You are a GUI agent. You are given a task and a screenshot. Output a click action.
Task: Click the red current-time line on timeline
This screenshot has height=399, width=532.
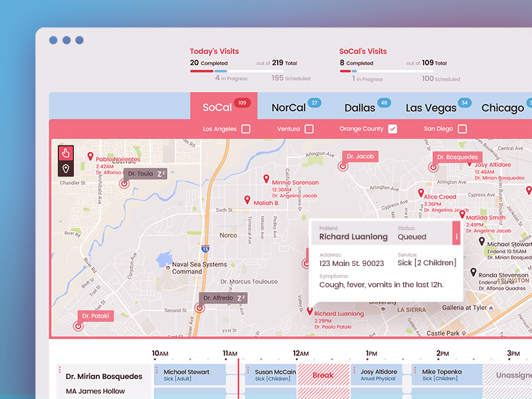[x=238, y=378]
